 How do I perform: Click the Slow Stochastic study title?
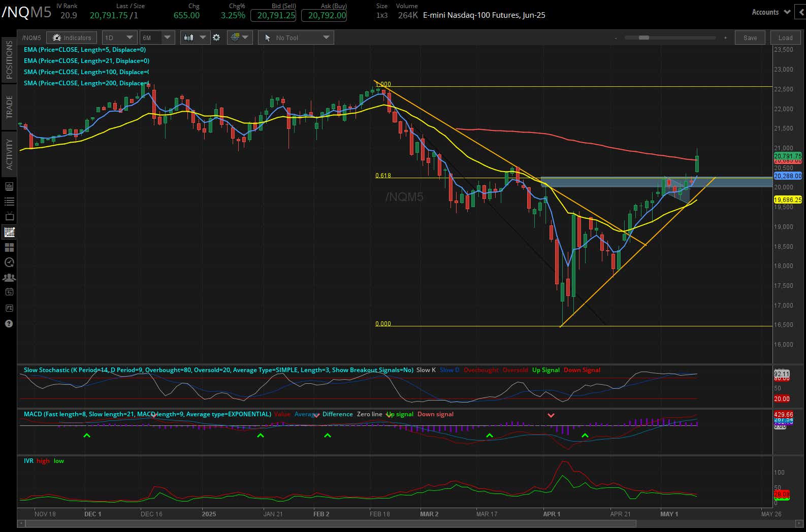(x=218, y=370)
